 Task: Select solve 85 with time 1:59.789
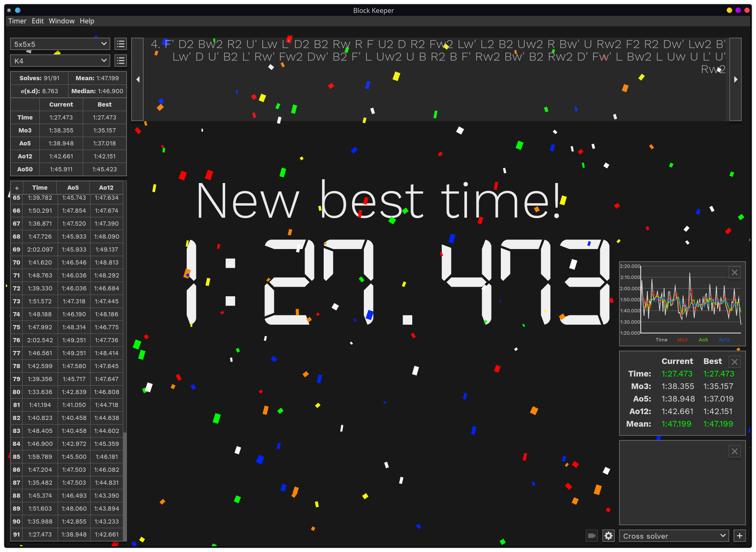click(67, 457)
